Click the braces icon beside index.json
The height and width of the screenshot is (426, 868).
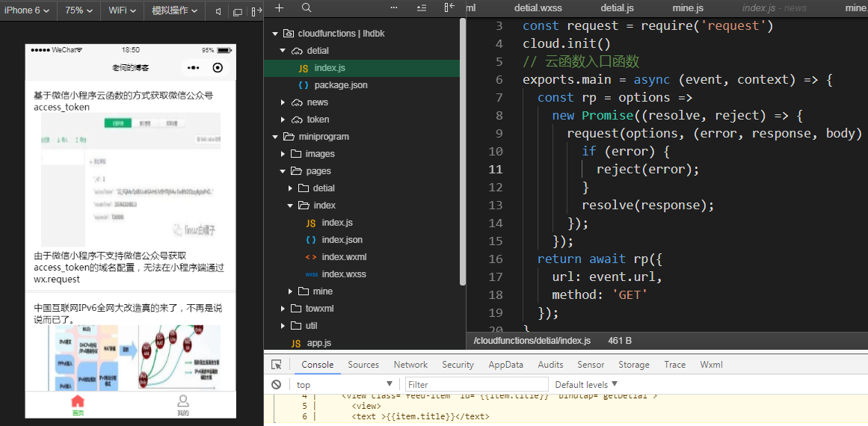pos(311,240)
